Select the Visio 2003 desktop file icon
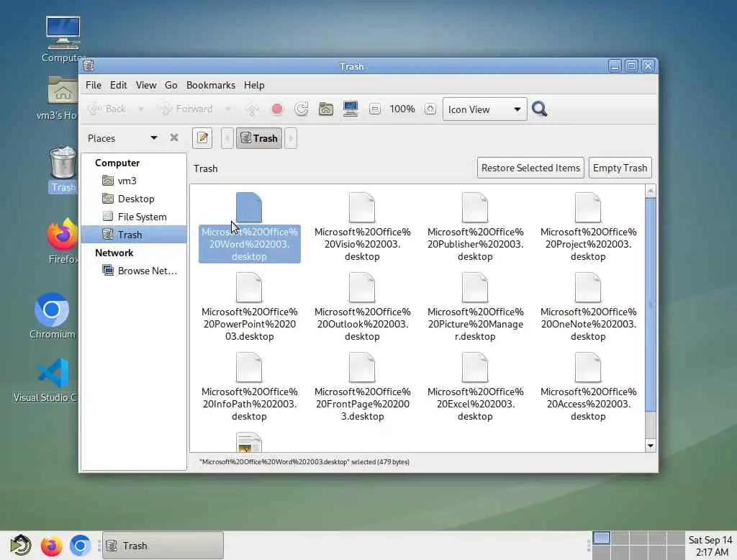This screenshot has width=737, height=560. pyautogui.click(x=362, y=207)
